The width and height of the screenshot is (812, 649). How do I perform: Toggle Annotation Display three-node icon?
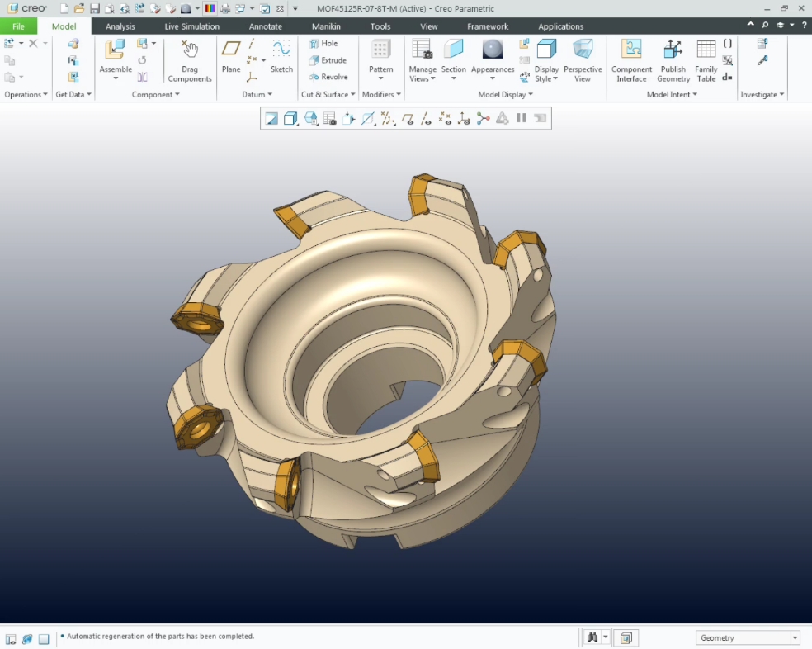click(484, 119)
